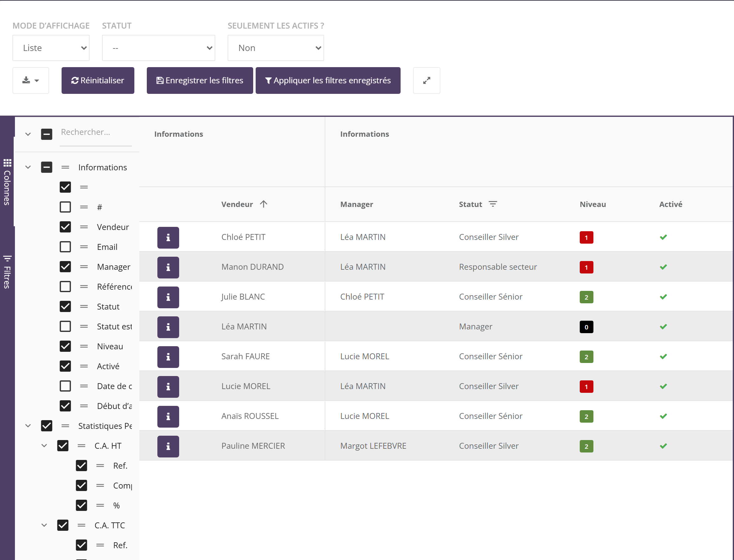Click drag handle next to Vendeur column item
The image size is (734, 560).
84,227
